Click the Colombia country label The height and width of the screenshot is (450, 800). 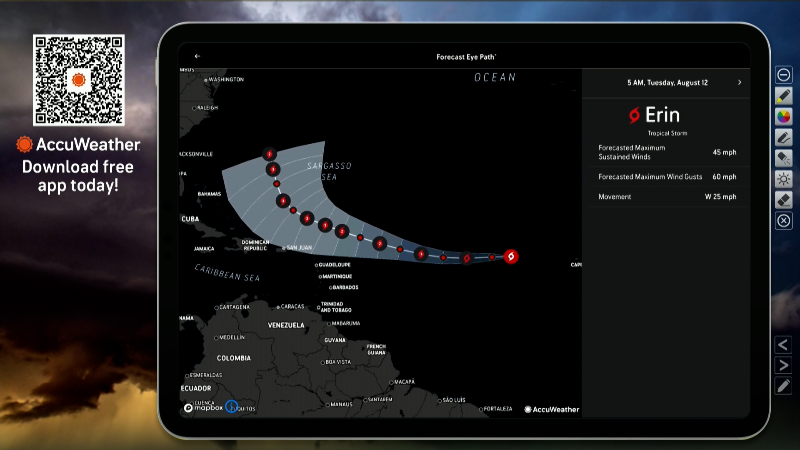234,358
